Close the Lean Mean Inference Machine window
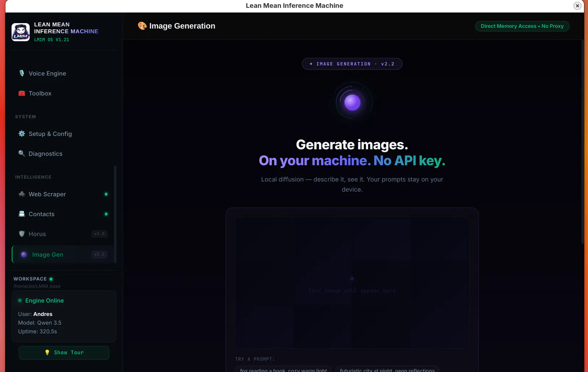 (578, 6)
